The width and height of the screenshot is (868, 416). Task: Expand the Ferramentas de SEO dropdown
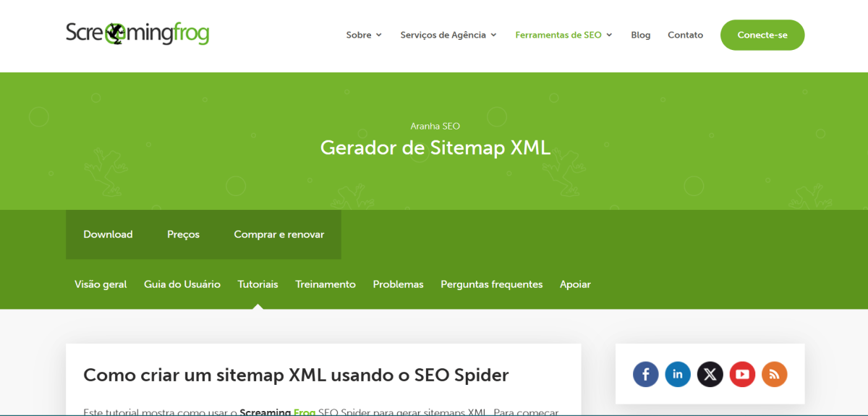click(563, 35)
